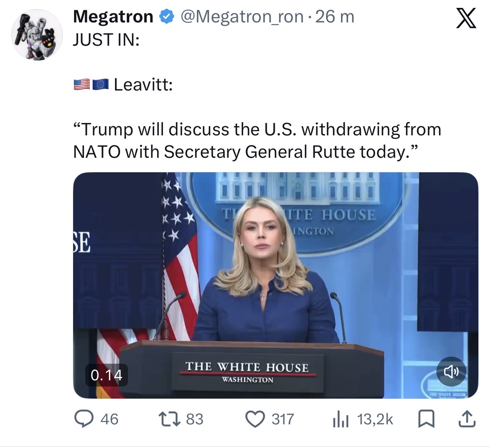This screenshot has height=448, width=490.
Task: Click the 317 likes count
Action: (283, 419)
